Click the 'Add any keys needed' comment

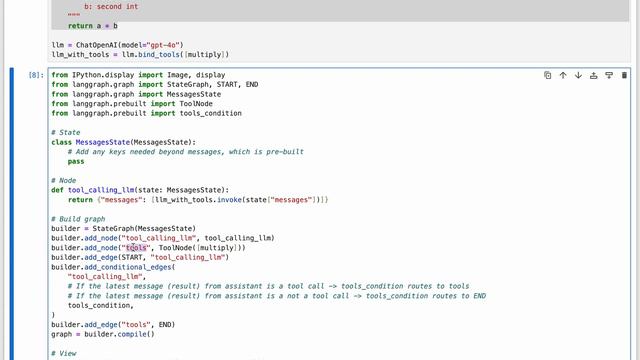tap(186, 152)
